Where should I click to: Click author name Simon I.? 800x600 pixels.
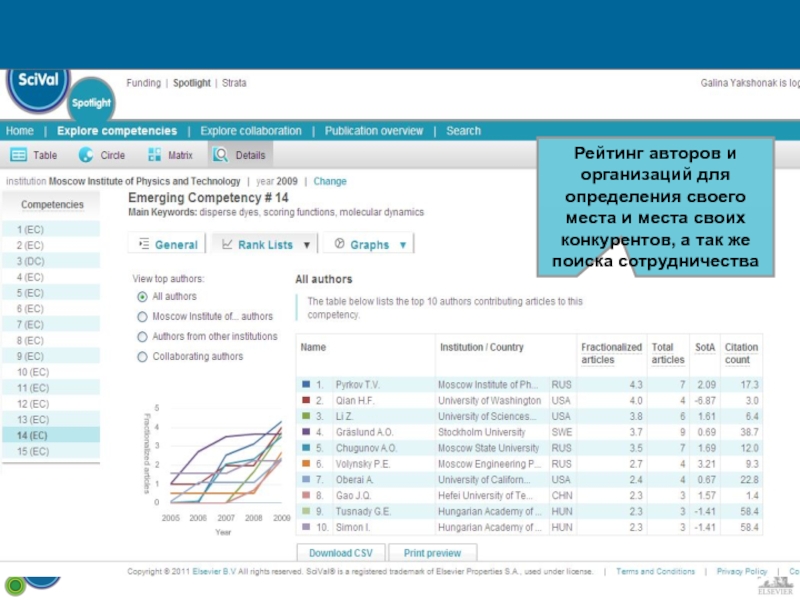353,527
